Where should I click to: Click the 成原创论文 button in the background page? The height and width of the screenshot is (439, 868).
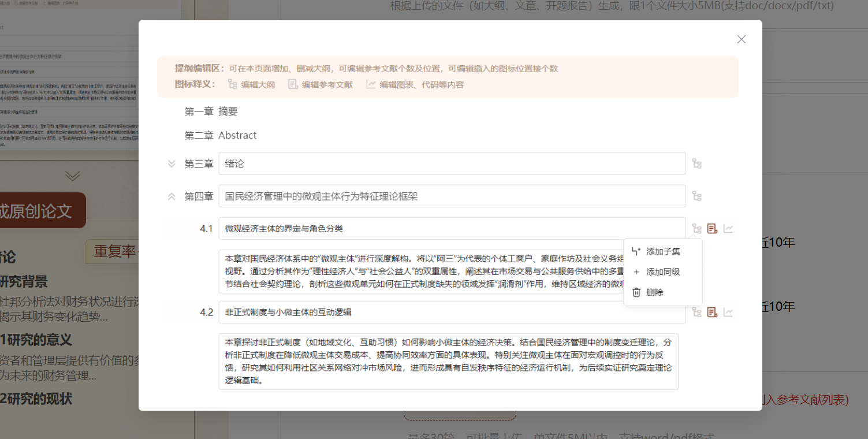[x=43, y=210]
